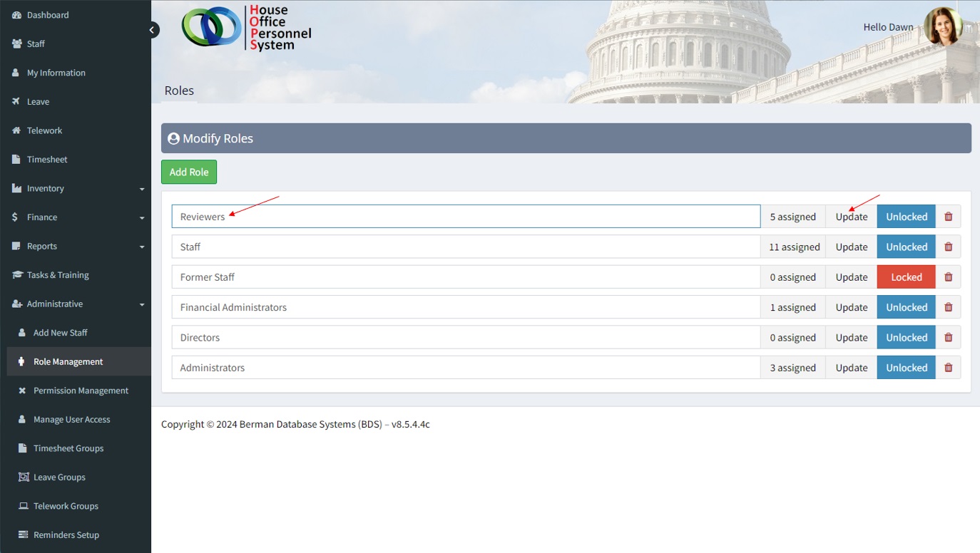Toggle the Unlocked button for Reviewers role

click(x=906, y=217)
